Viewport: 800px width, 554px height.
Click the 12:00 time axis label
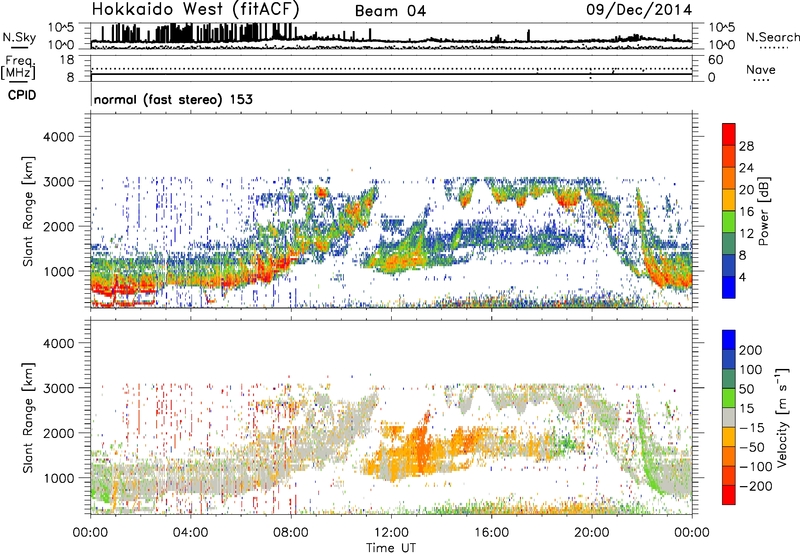pos(391,533)
